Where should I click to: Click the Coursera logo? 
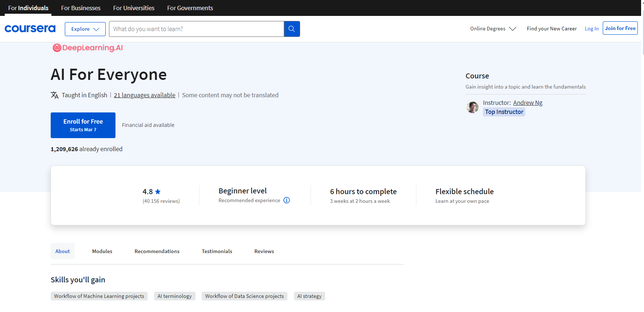point(30,29)
